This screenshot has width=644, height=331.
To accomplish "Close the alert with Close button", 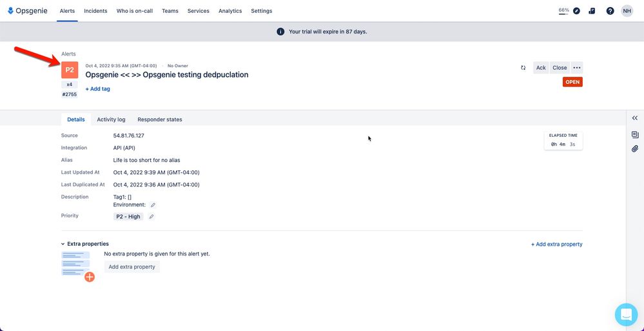I will (x=560, y=68).
